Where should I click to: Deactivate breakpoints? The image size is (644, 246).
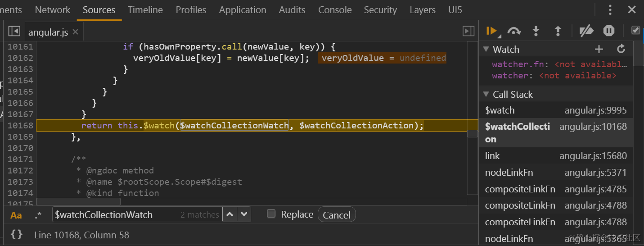(586, 31)
